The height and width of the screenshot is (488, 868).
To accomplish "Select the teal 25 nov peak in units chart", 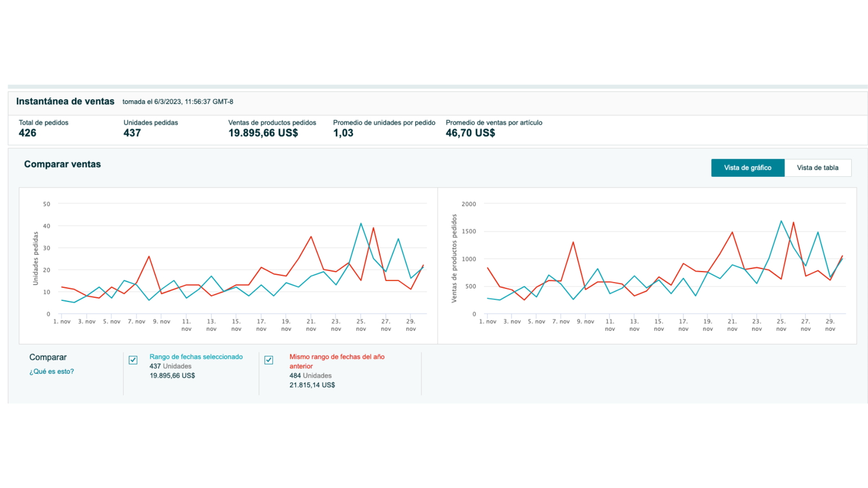I will [361, 223].
